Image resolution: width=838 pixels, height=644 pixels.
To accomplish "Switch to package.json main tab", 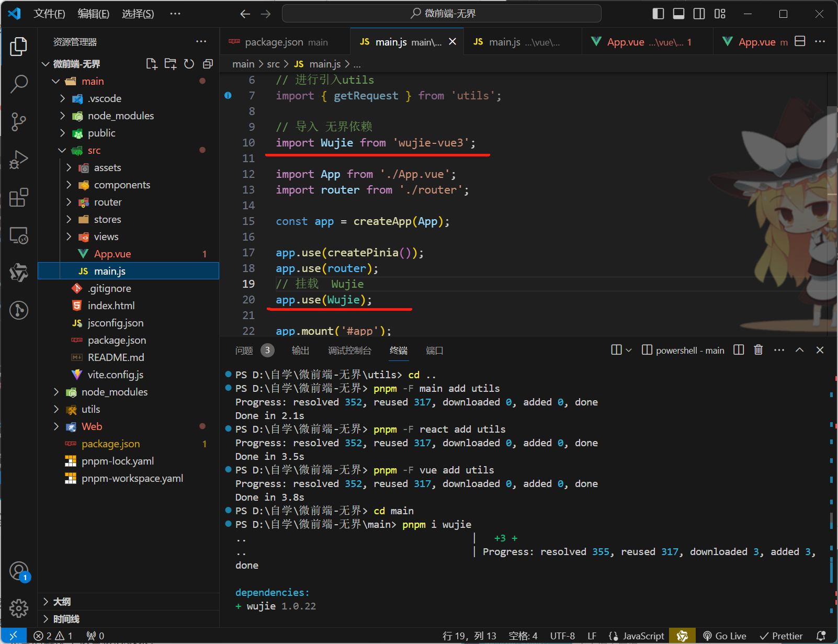I will (x=285, y=42).
